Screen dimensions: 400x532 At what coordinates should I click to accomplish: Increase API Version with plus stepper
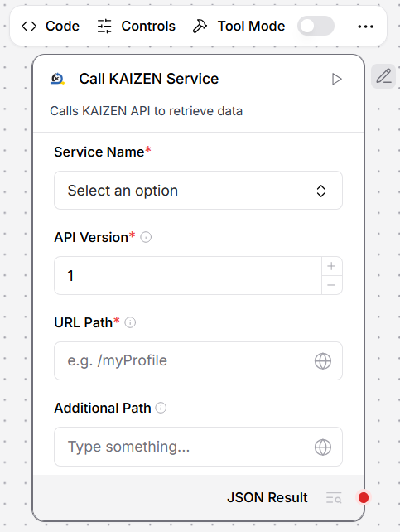[331, 266]
